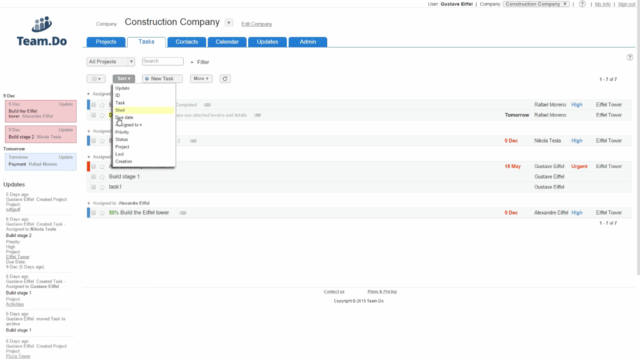Click the red Build stage 2 reminder card
This screenshot has height=360, width=640.
pyautogui.click(x=40, y=134)
